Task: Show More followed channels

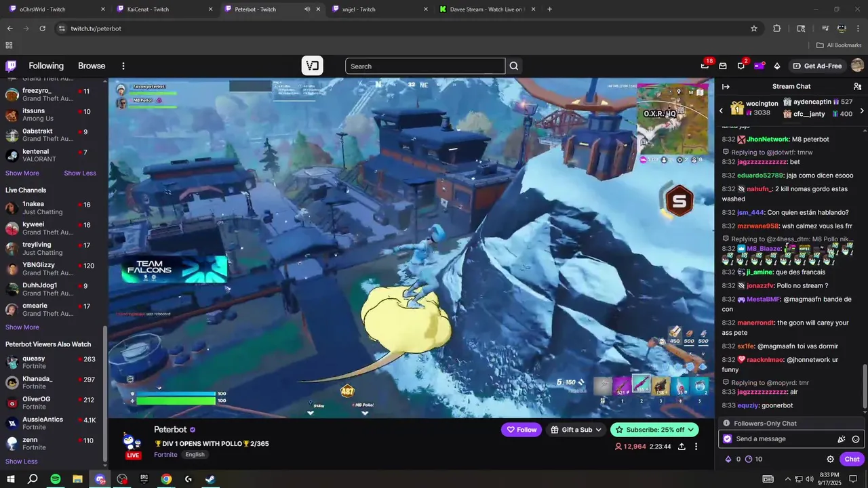Action: pos(22,173)
